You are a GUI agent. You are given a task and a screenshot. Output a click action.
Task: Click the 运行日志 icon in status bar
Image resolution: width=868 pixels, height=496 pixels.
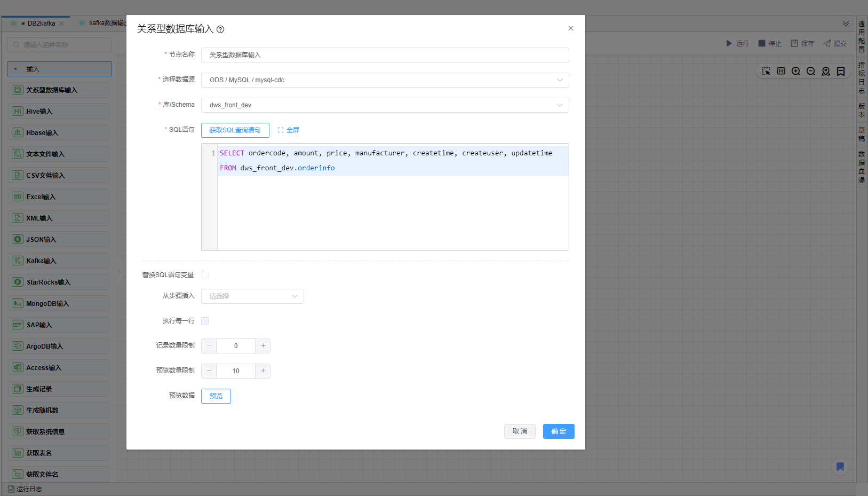coord(11,489)
